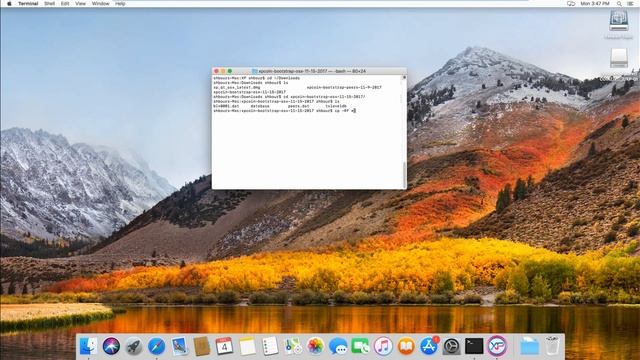Image resolution: width=640 pixels, height=360 pixels.
Task: Open the Trash in the Dock
Action: pos(552,346)
